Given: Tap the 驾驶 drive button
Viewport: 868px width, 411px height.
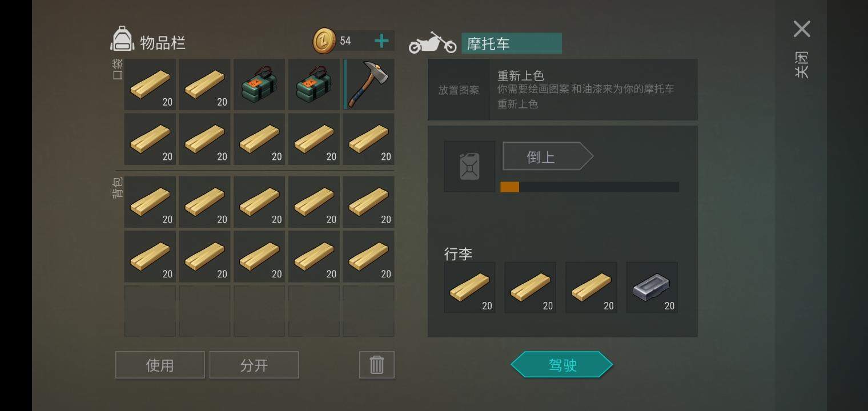Looking at the screenshot, I should [x=562, y=365].
